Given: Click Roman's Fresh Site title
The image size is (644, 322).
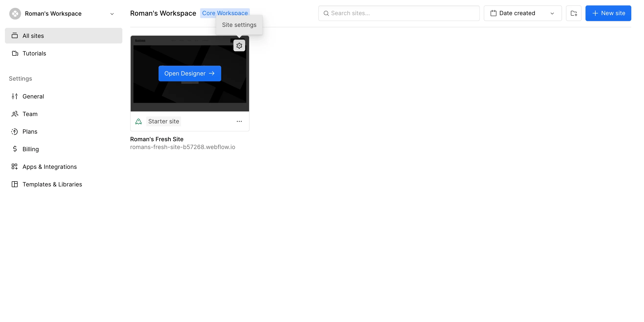Looking at the screenshot, I should 157,139.
